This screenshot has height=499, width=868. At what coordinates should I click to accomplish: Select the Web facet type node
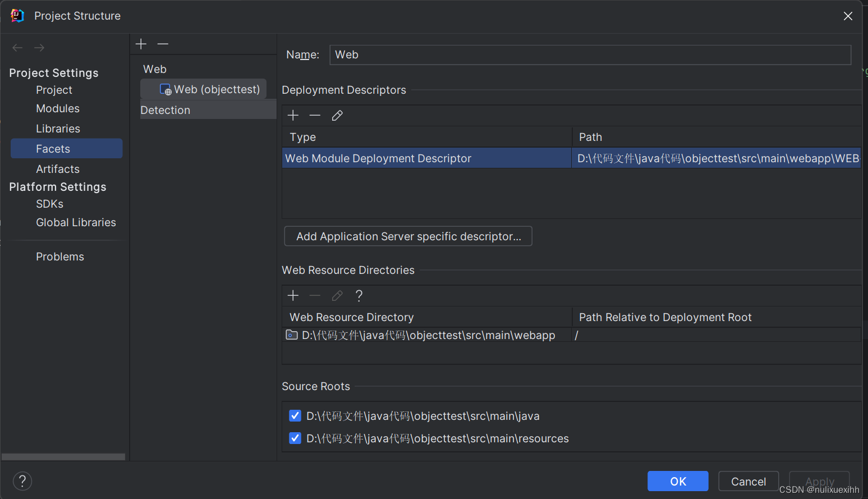point(155,69)
